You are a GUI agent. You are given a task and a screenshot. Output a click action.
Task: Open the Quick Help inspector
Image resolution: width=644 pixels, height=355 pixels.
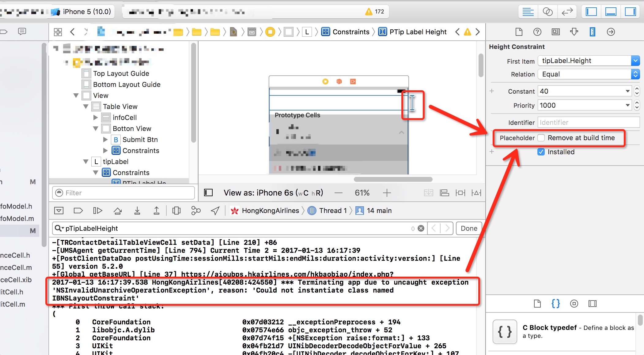(537, 32)
